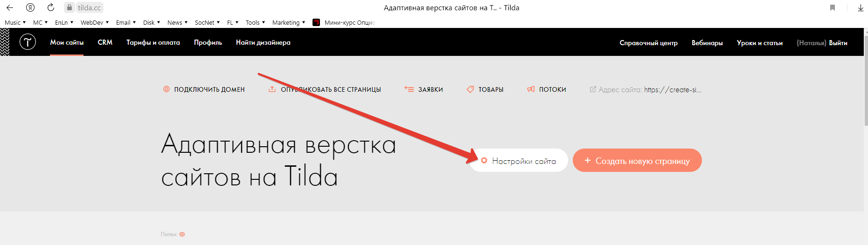Click the tilda.cc address field
This screenshot has height=245, width=868.
[x=89, y=7]
